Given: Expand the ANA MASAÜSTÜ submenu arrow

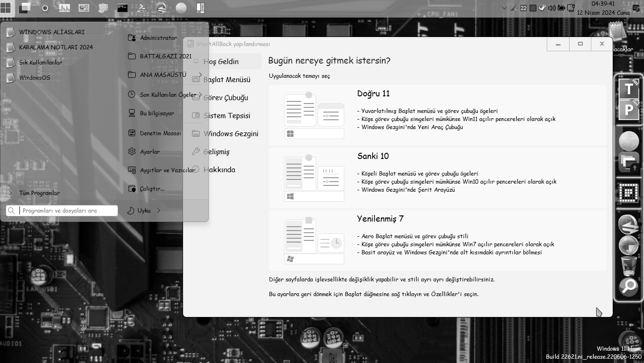Looking at the screenshot, I should tap(201, 75).
